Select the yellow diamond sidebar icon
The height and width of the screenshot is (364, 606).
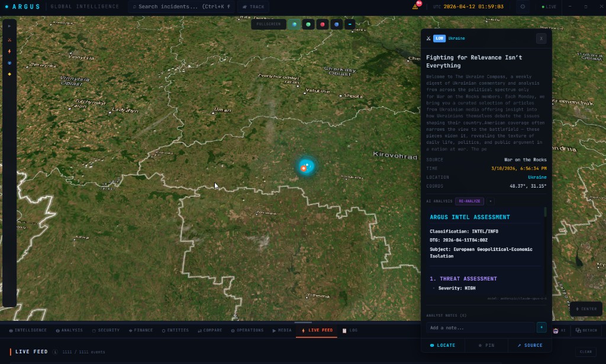coord(9,74)
